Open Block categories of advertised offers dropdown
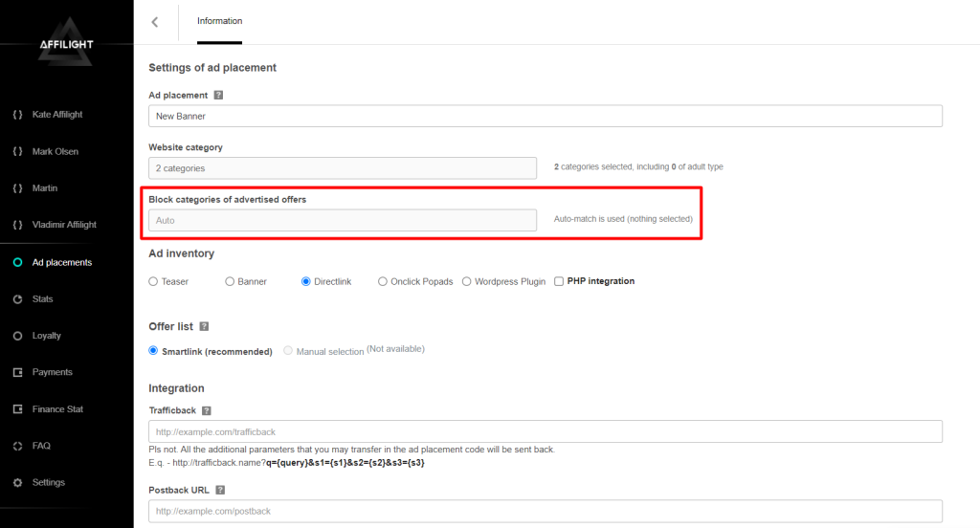The height and width of the screenshot is (528, 980). point(343,220)
